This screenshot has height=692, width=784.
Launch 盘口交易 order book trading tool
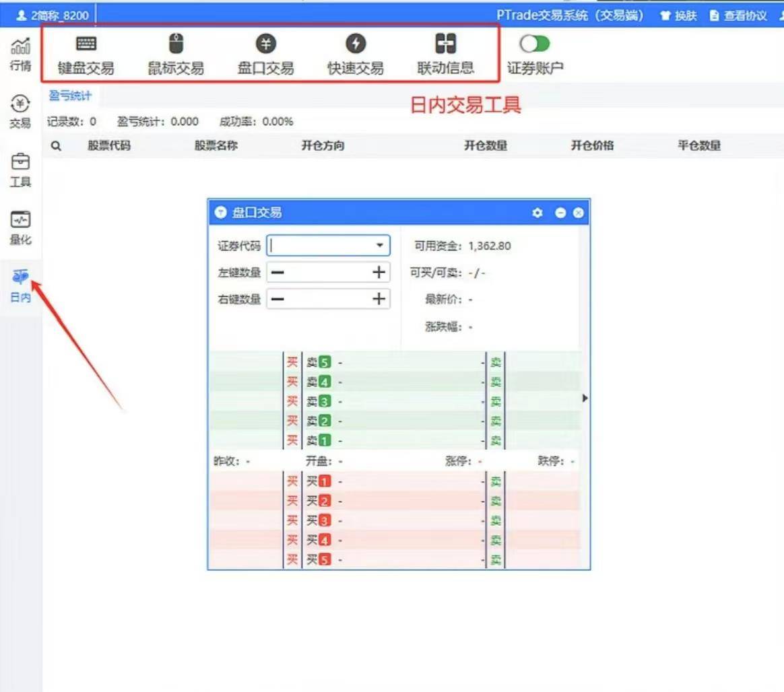(x=265, y=54)
